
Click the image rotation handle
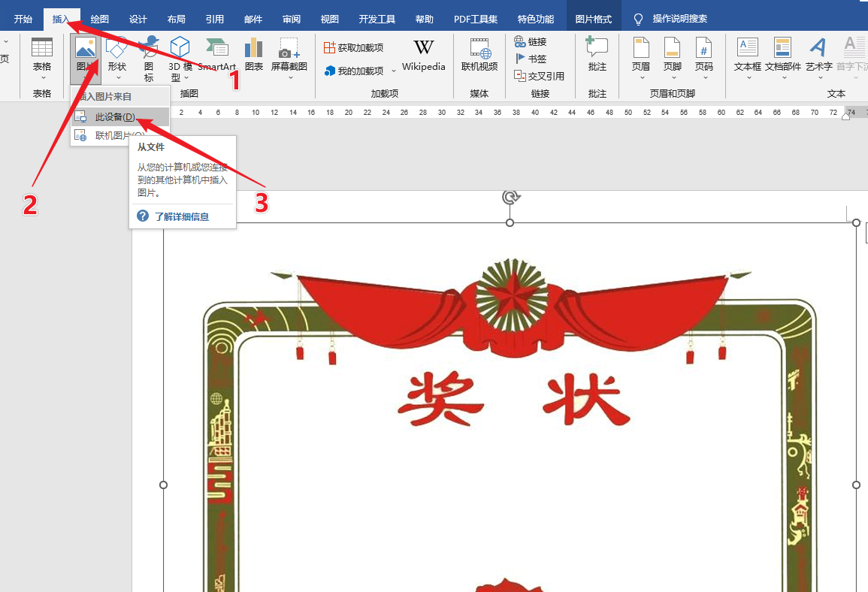pos(510,198)
